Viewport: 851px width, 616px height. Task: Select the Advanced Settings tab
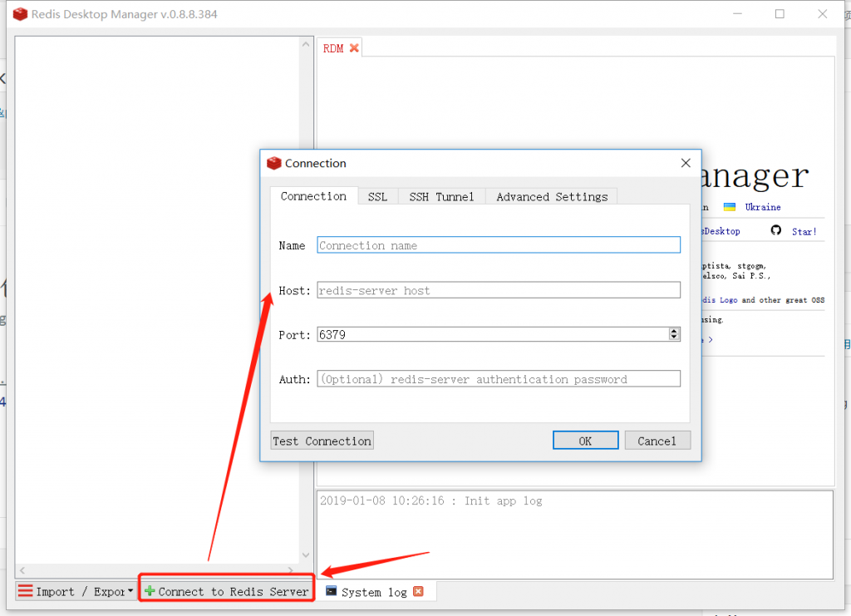pyautogui.click(x=552, y=196)
